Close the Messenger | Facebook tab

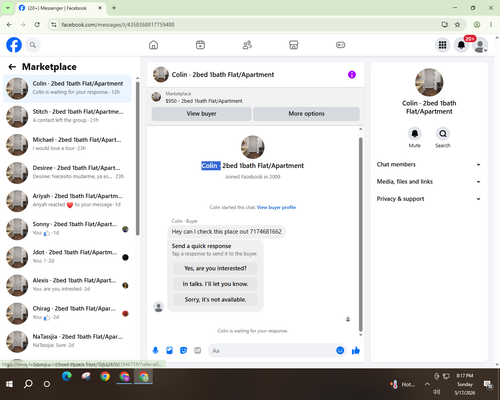tap(100, 8)
